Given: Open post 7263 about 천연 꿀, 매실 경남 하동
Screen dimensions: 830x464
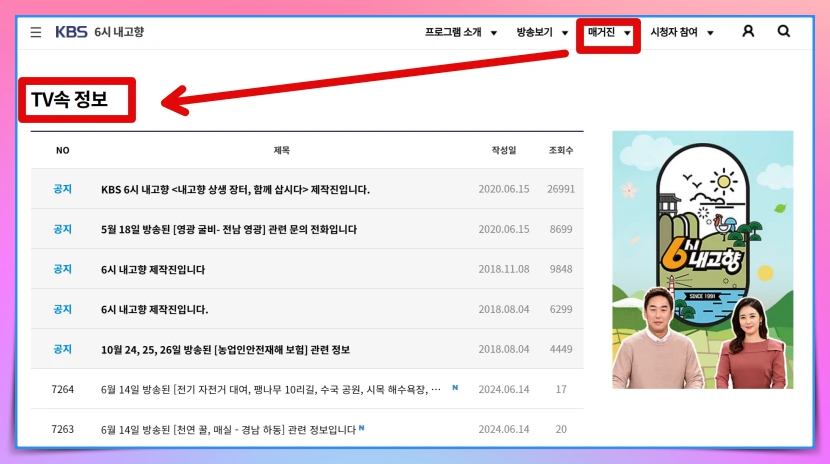Looking at the screenshot, I should [228, 430].
